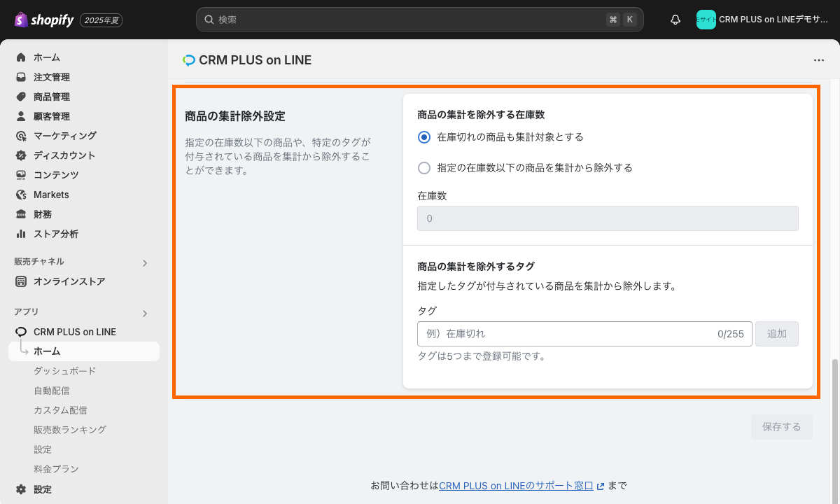Click the オンラインストア storefront icon
840x504 pixels.
pyautogui.click(x=21, y=281)
